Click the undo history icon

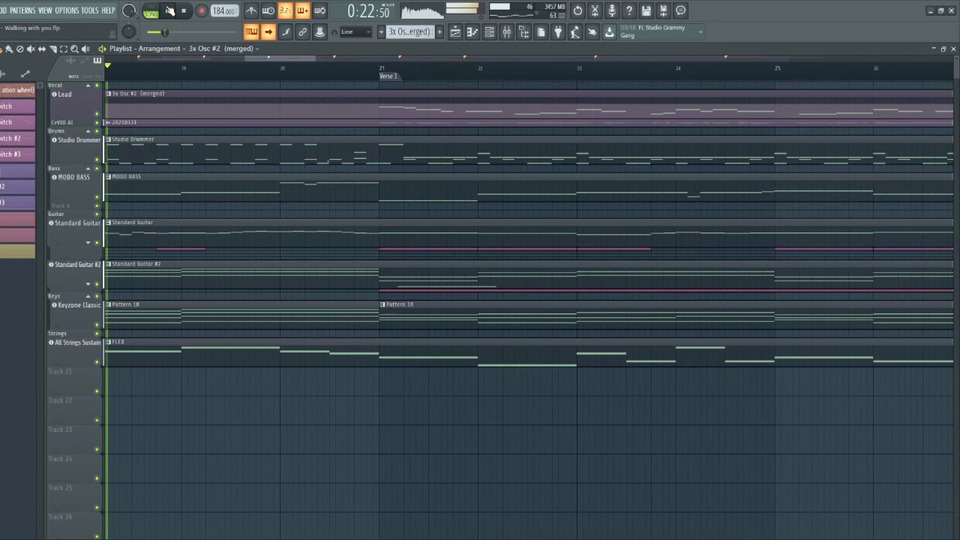point(577,11)
